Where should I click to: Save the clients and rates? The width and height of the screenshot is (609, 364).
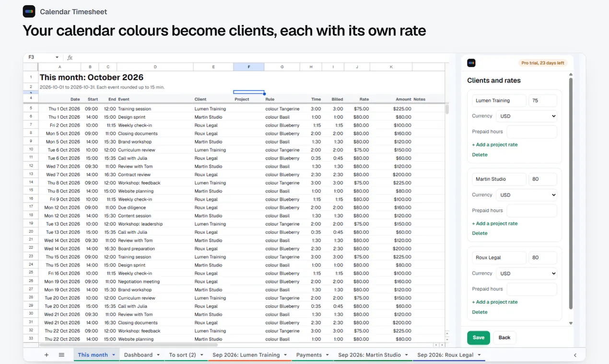[x=479, y=338]
